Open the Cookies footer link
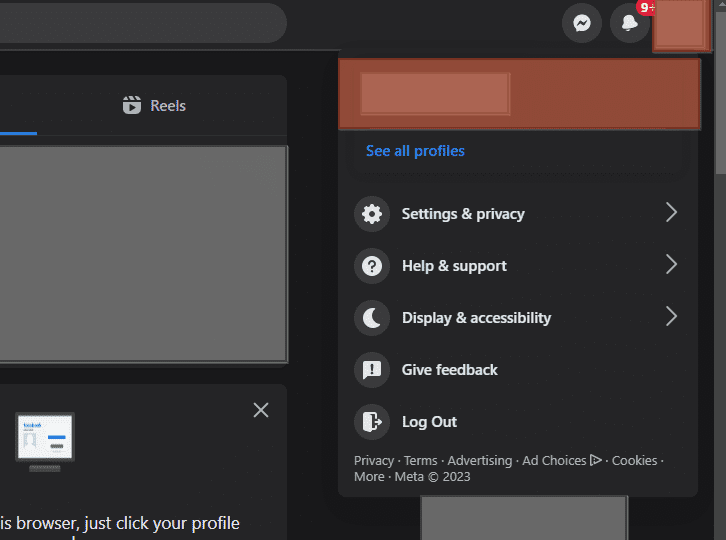Viewport: 726px width, 540px height. 634,460
